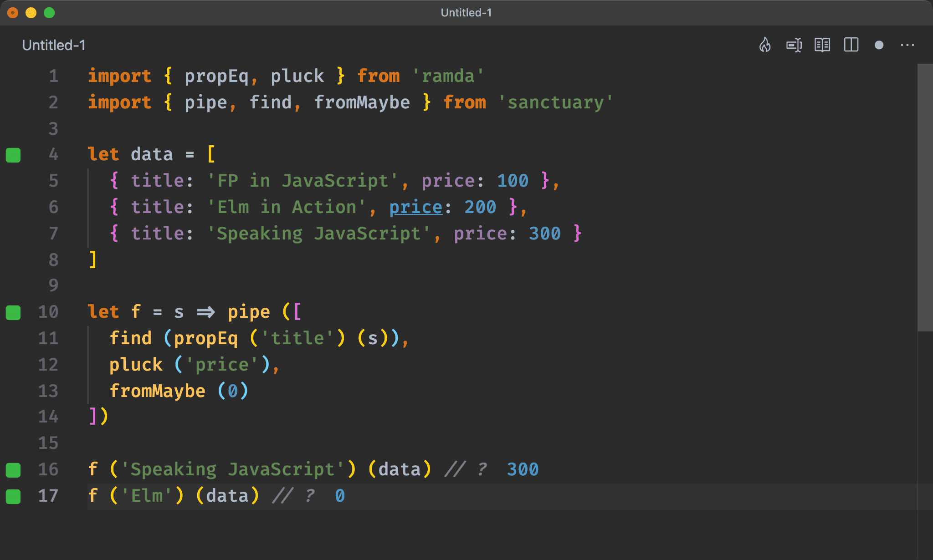Click the rename-style icon in editor toolbar
Image resolution: width=933 pixels, height=560 pixels.
coord(794,45)
